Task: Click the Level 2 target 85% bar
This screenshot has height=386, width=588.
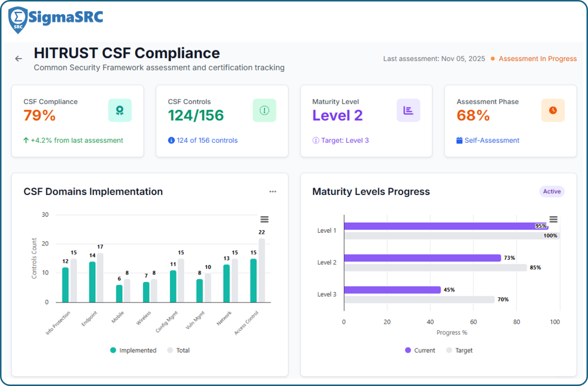Action: point(436,268)
